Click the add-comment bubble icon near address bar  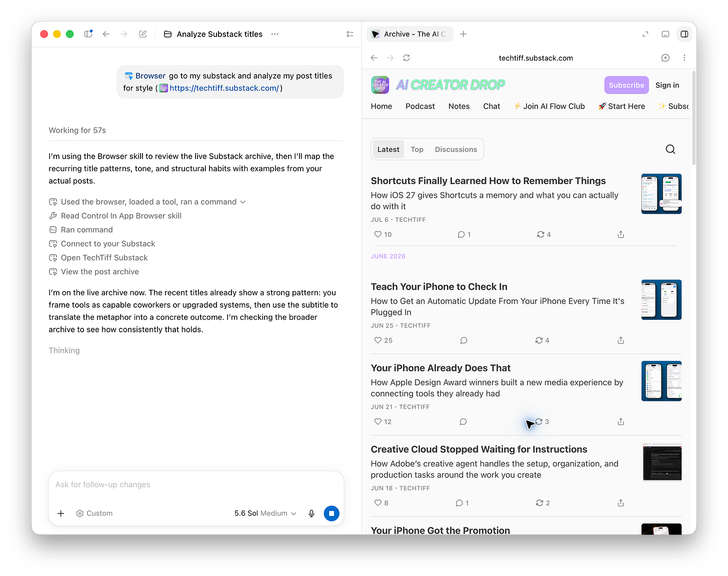coord(665,58)
